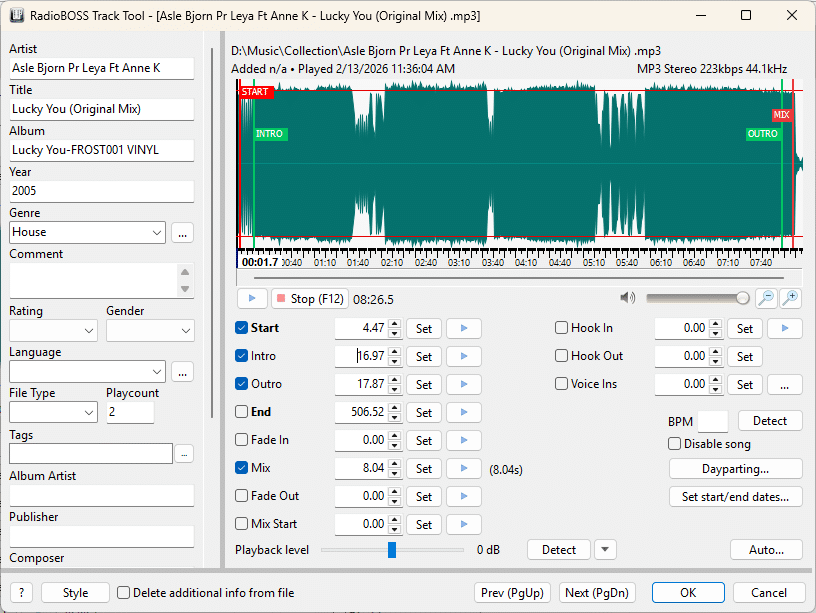Viewport: 816px width, 613px height.
Task: Click the INTRO marker on waveform
Action: (270, 134)
